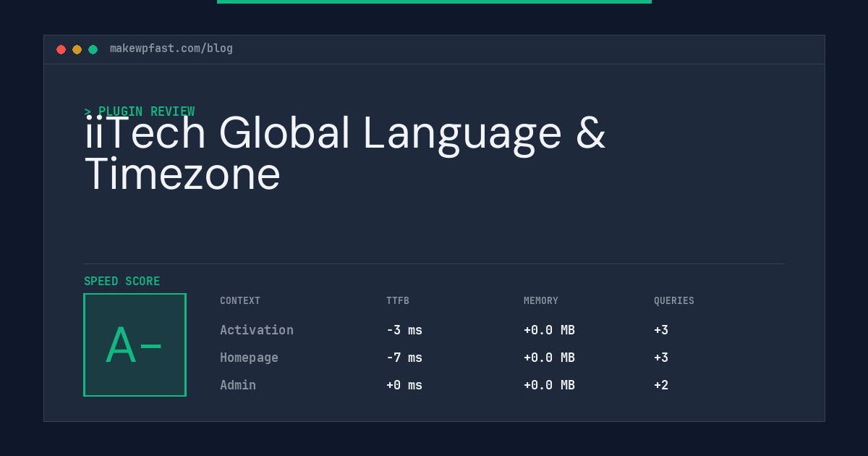Viewport: 868px width, 456px height.
Task: Click the Activation queries value +3
Action: [x=661, y=330]
